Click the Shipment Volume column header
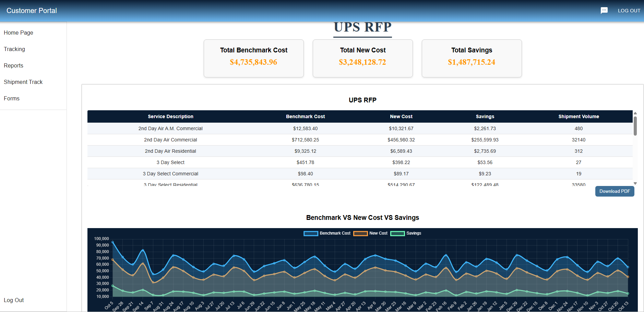This screenshot has height=312, width=644. [579, 116]
